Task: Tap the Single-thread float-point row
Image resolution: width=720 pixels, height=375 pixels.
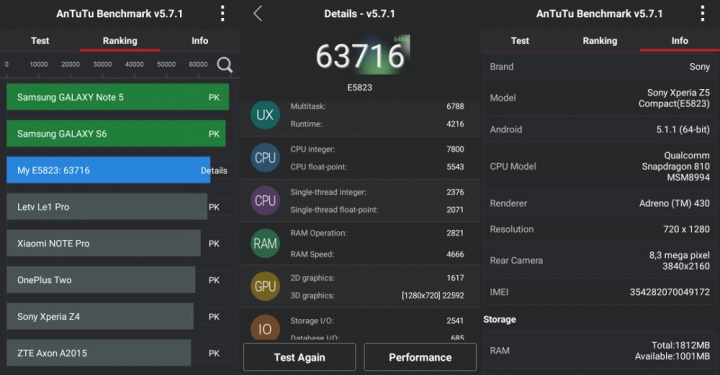Action: click(x=377, y=210)
